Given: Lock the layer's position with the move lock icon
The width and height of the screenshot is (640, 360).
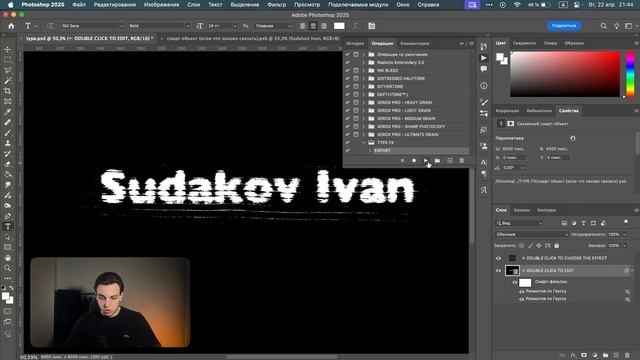Looking at the screenshot, I should (539, 246).
